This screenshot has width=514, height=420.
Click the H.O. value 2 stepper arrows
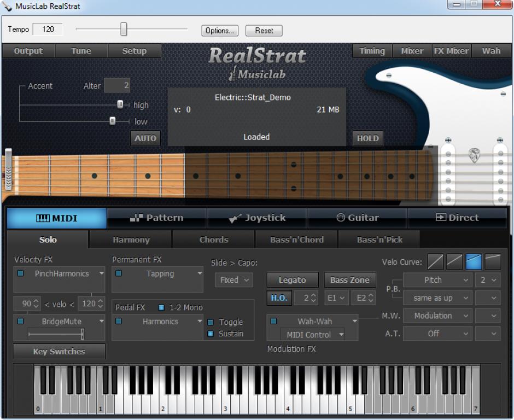point(313,297)
